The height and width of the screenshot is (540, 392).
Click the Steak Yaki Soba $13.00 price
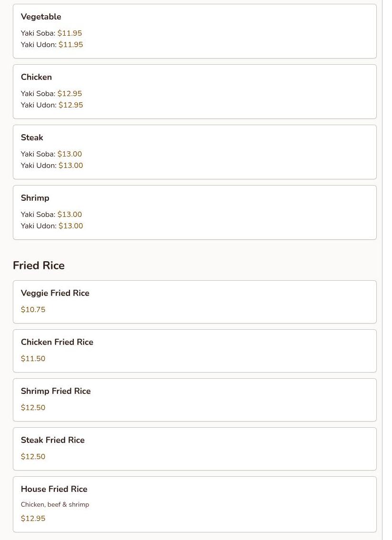point(69,154)
